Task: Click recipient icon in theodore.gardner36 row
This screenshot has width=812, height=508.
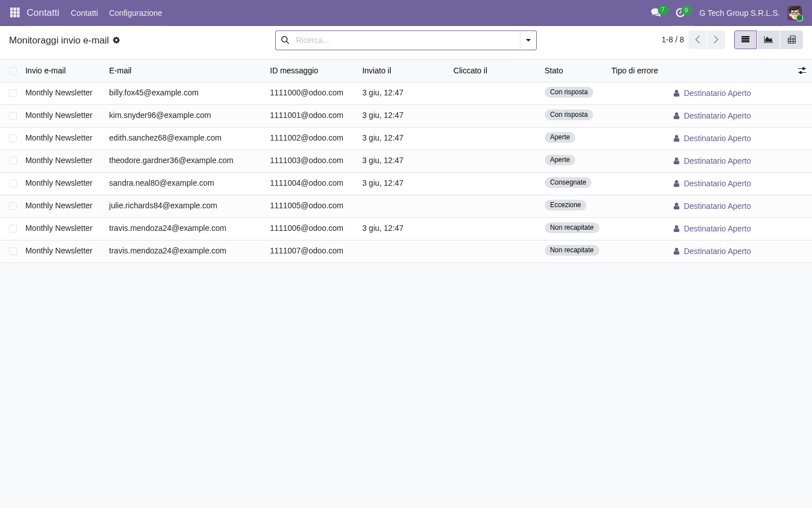Action: 676,161
